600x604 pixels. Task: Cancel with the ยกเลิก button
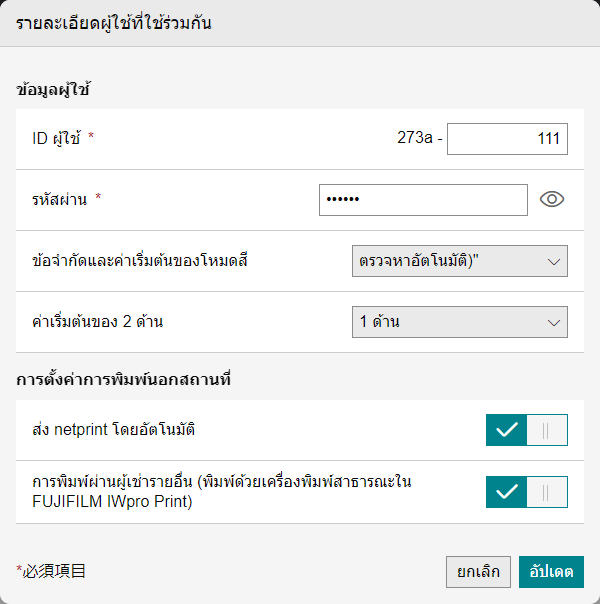pos(478,572)
